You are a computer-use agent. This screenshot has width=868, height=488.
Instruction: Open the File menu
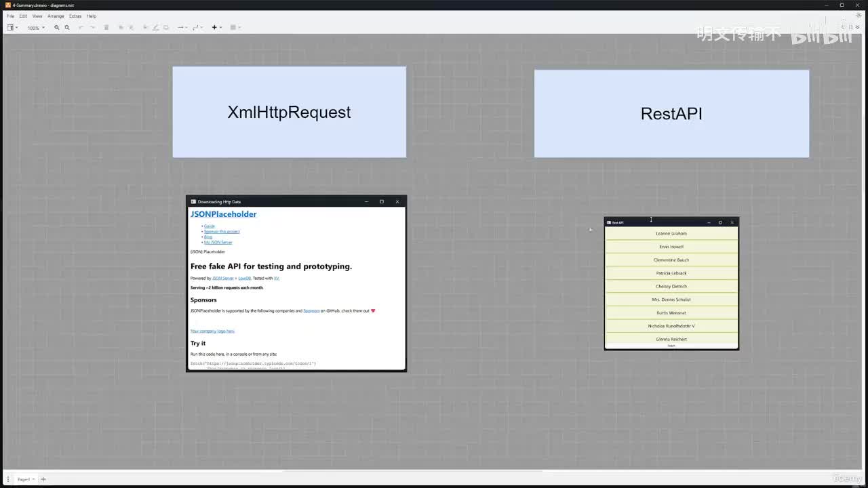click(10, 16)
